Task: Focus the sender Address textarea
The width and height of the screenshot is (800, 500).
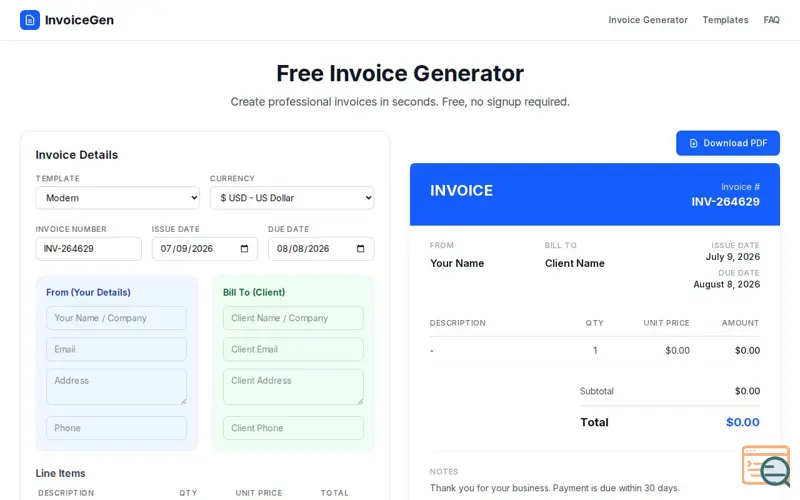Action: 116,387
